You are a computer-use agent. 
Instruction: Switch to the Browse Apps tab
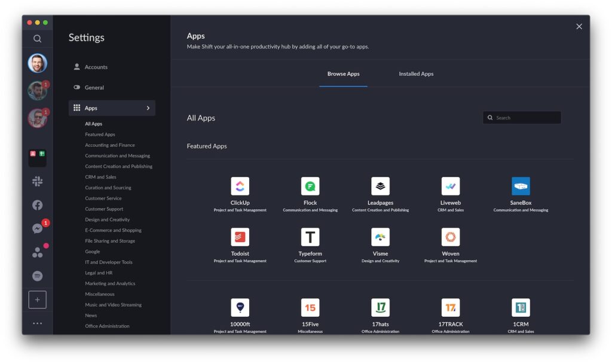click(344, 74)
